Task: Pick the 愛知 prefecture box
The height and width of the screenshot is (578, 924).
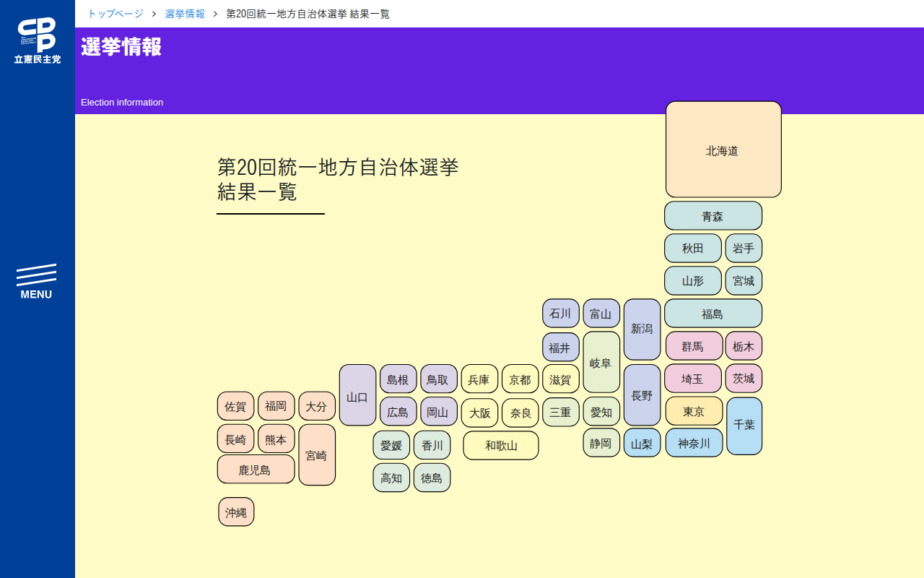Action: coord(601,411)
